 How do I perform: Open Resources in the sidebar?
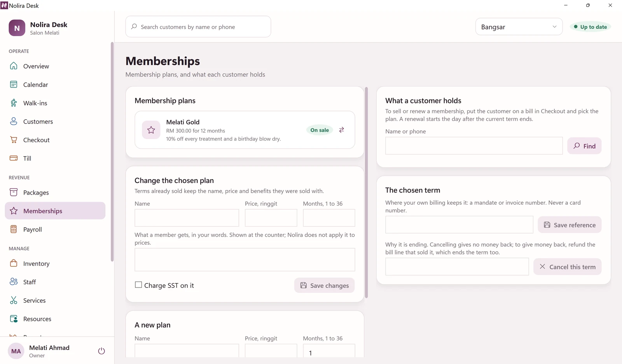coord(55,319)
